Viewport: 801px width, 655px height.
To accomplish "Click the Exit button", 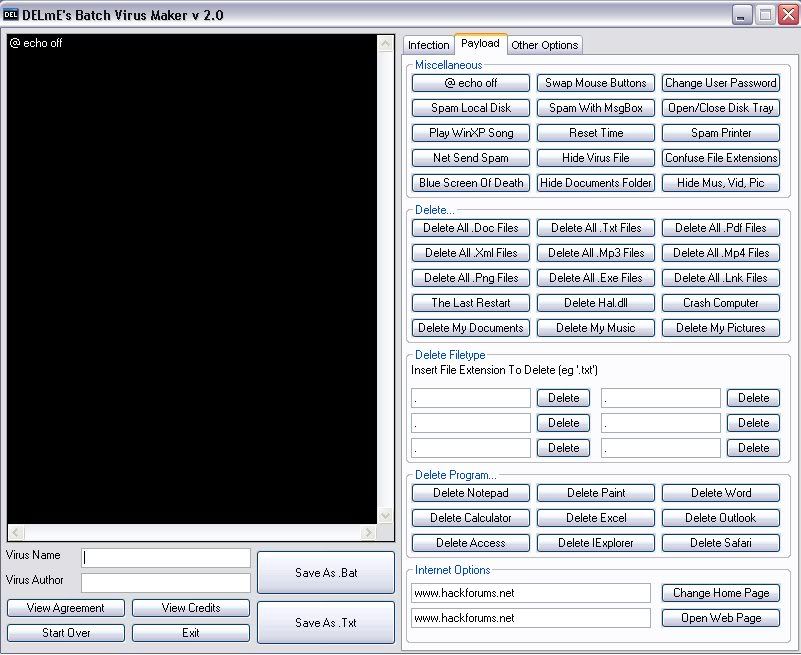I will coord(191,634).
